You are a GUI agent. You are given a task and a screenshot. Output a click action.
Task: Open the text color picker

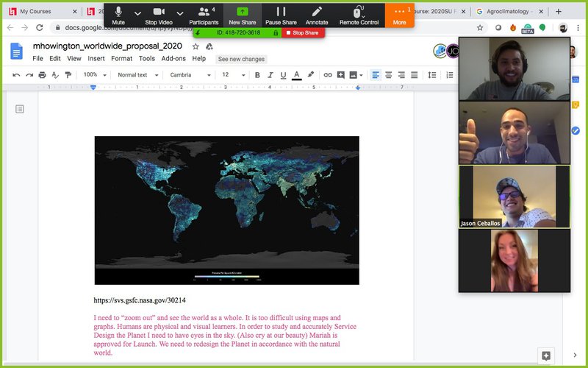point(297,75)
